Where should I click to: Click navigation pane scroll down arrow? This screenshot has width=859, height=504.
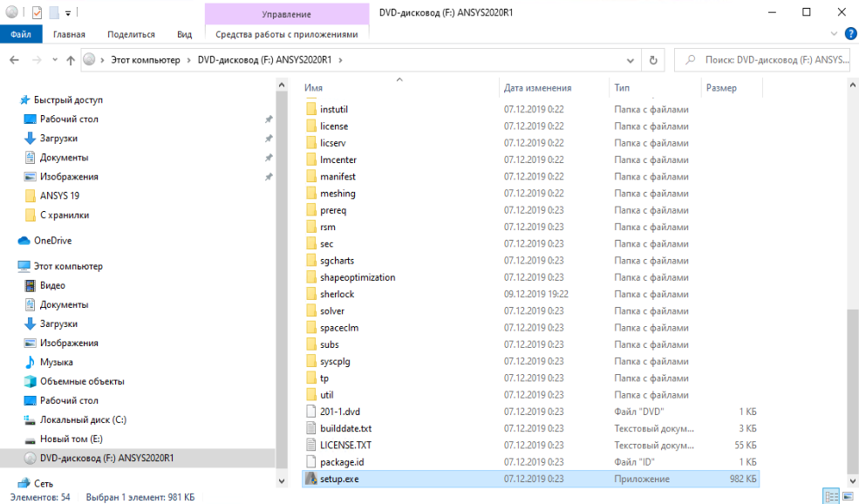click(282, 481)
